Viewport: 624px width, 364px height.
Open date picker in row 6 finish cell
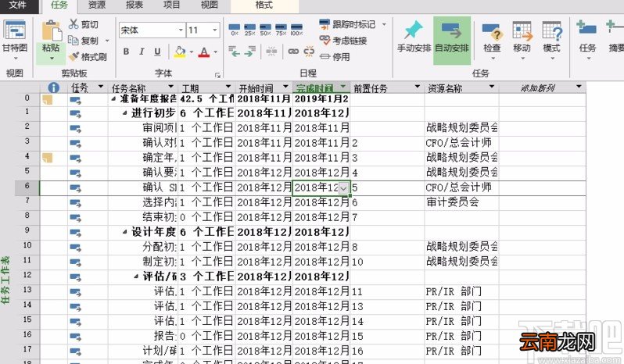[x=344, y=188]
